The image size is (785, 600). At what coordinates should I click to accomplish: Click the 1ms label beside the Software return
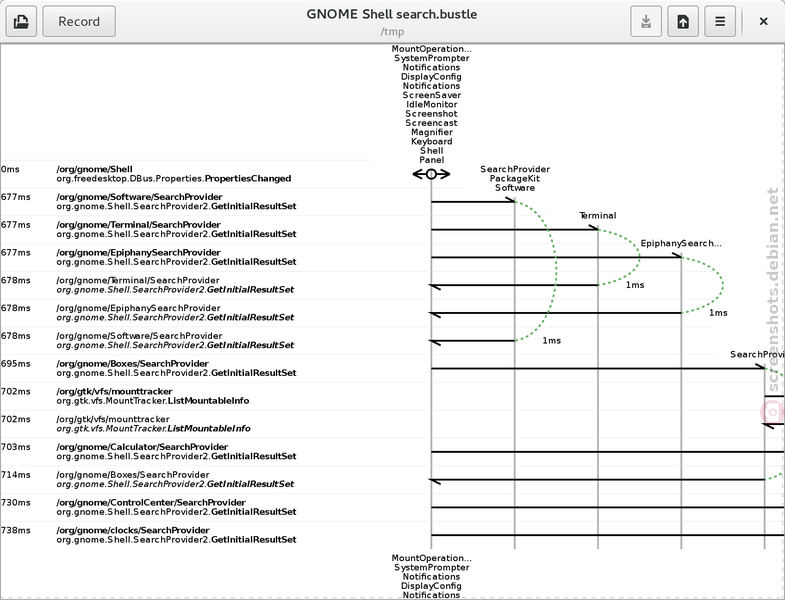pyautogui.click(x=551, y=341)
